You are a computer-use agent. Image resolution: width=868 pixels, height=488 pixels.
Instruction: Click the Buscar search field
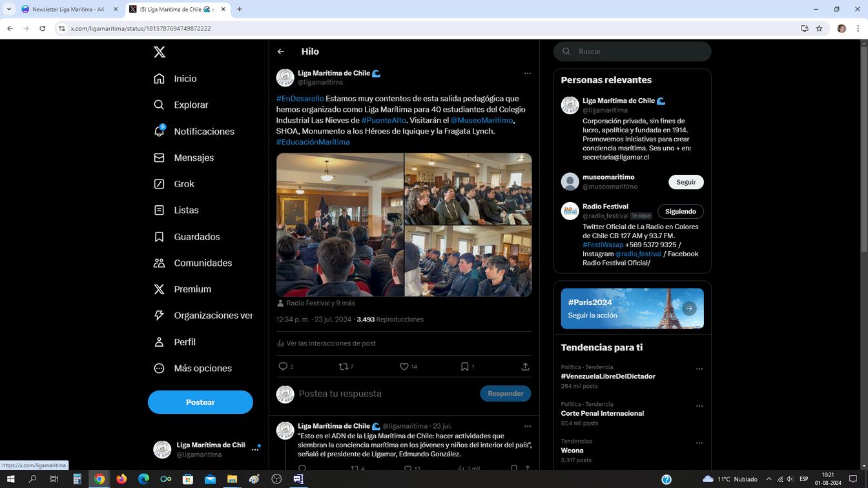tap(632, 52)
